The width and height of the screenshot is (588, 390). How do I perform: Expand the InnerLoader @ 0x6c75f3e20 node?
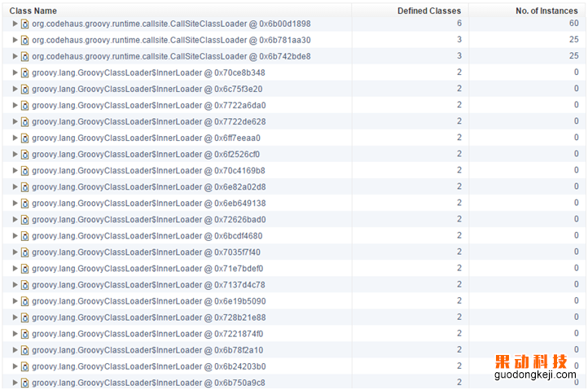pos(15,89)
